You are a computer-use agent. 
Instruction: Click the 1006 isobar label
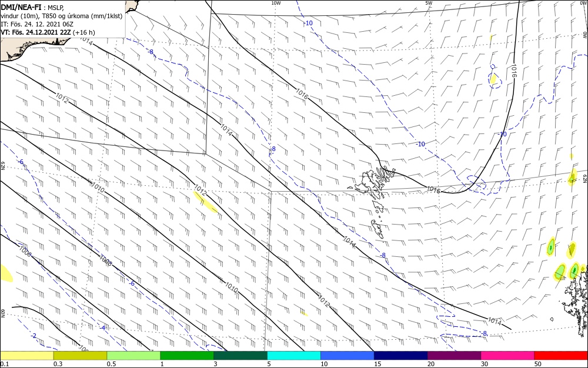tap(25, 252)
